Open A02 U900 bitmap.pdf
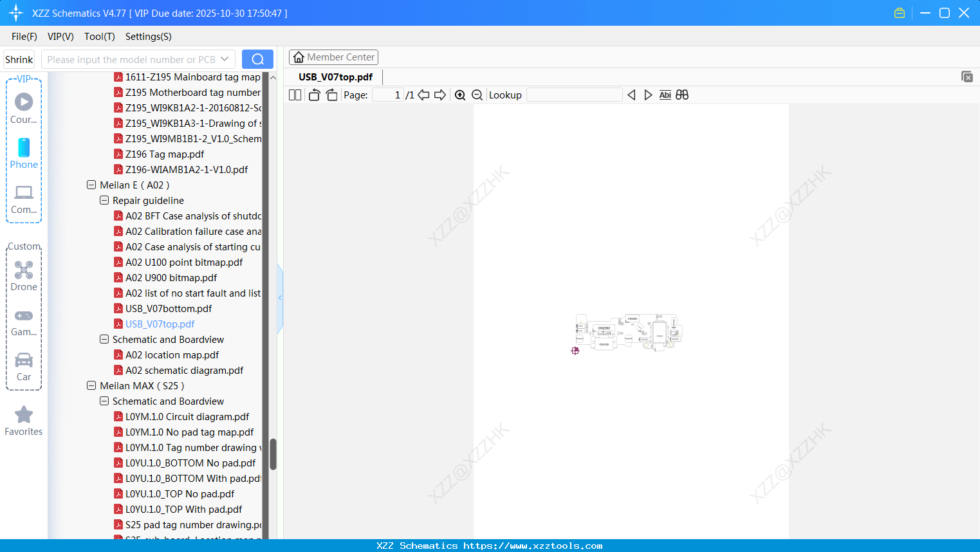Viewport: 980px width, 552px height. 171,278
